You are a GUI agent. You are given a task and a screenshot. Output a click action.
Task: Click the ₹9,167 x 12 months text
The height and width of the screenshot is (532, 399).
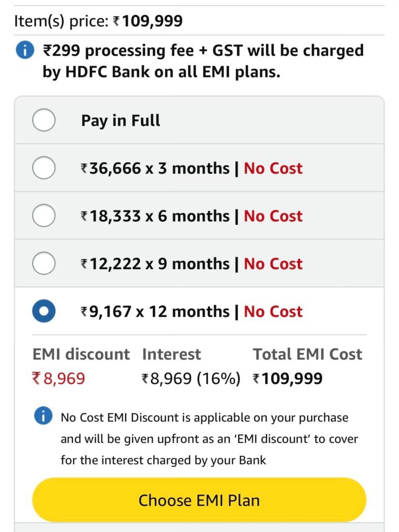(x=155, y=312)
